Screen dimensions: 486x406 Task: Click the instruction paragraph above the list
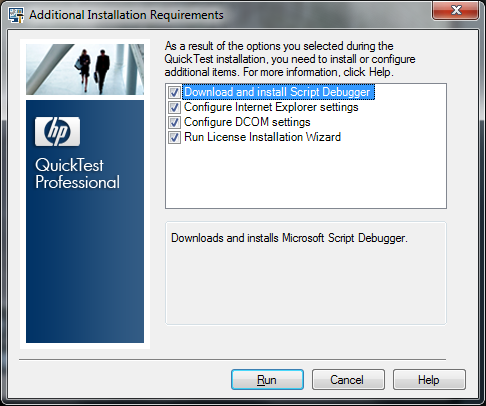tap(290, 59)
